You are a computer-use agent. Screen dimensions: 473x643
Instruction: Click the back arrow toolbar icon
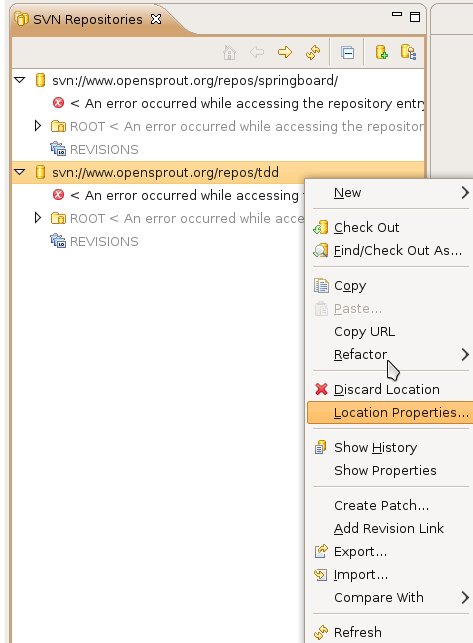tap(257, 52)
